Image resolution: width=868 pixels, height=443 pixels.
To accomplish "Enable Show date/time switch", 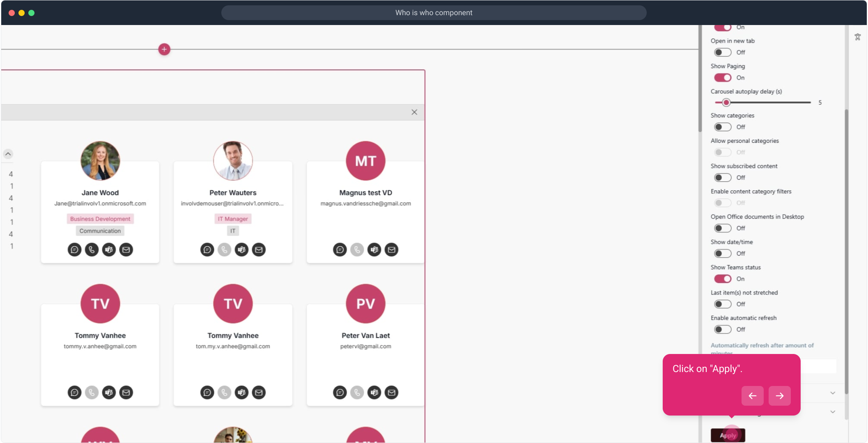I will tap(723, 253).
